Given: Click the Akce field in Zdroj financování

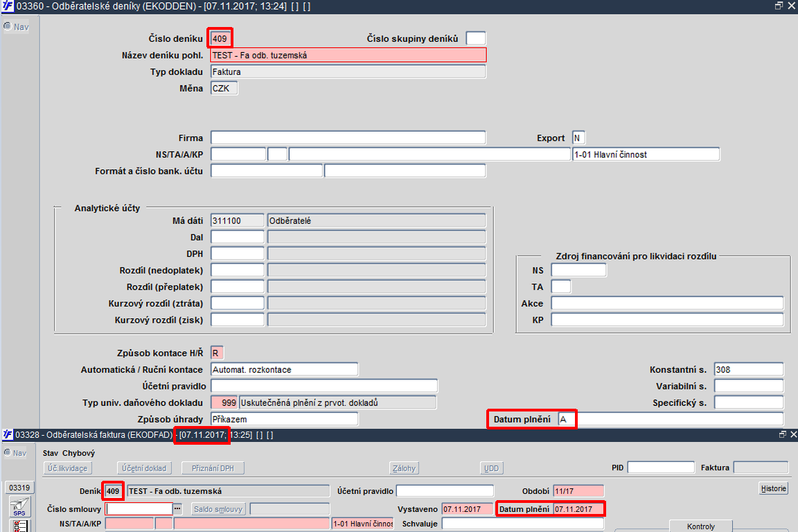Looking at the screenshot, I should (x=667, y=303).
